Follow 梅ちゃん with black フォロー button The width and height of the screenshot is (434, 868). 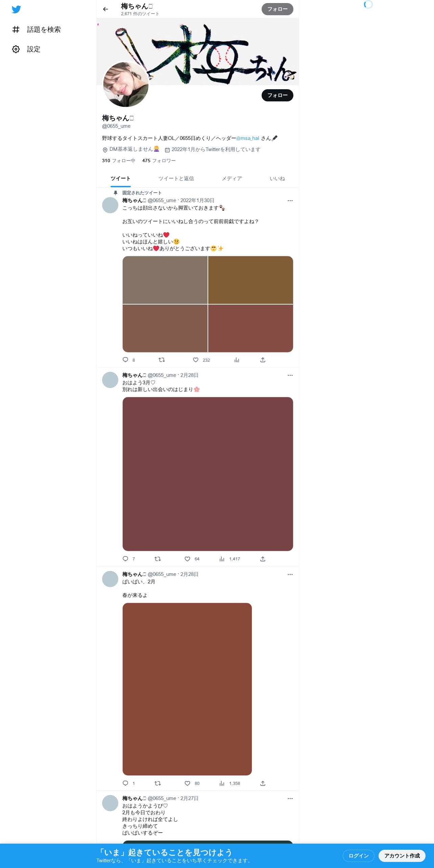tap(277, 95)
